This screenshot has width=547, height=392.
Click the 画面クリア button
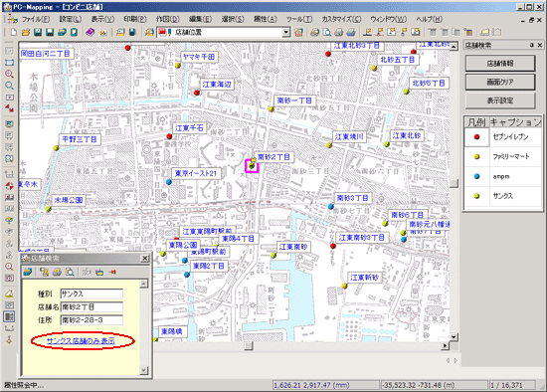tap(500, 82)
